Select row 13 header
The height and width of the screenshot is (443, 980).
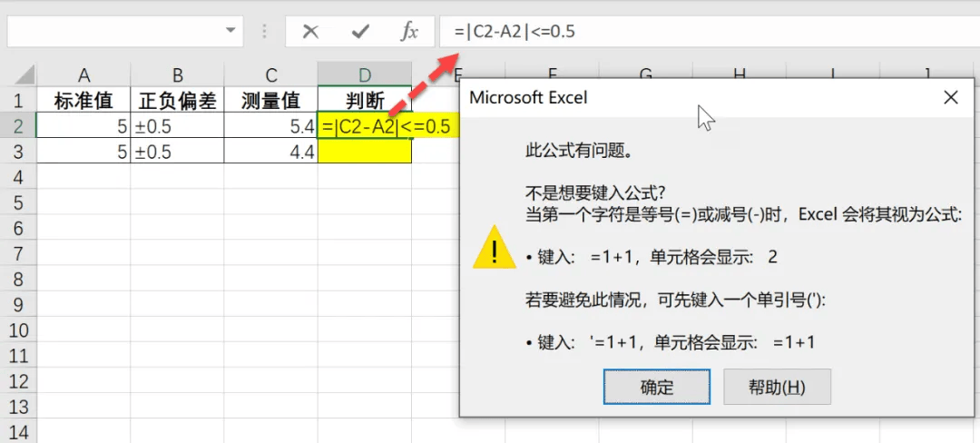(x=18, y=408)
